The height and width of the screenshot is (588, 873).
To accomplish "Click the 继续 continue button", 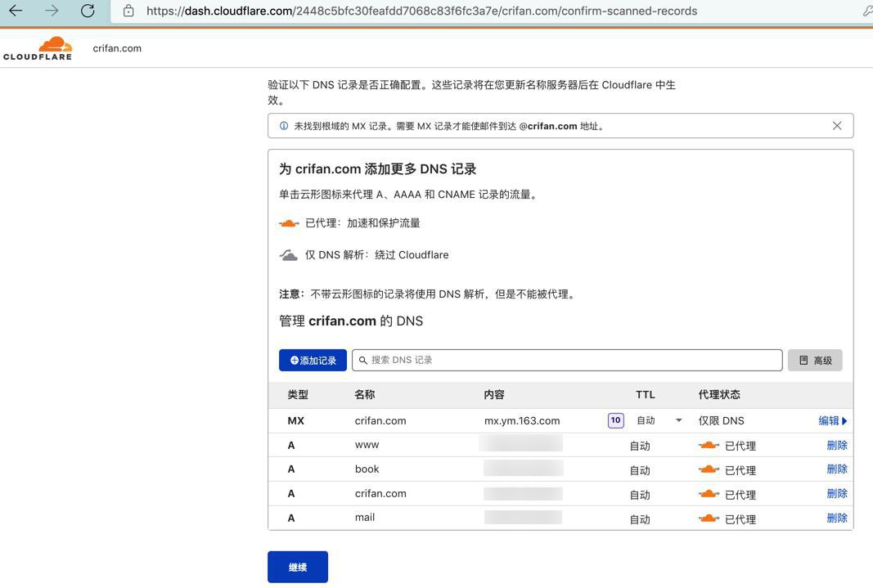I will [298, 567].
